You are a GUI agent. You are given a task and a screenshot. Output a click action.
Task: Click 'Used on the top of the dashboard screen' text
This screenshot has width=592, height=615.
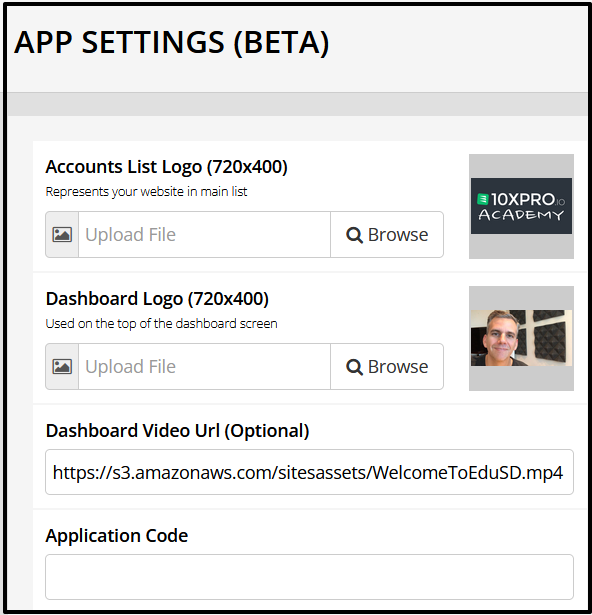(x=161, y=324)
